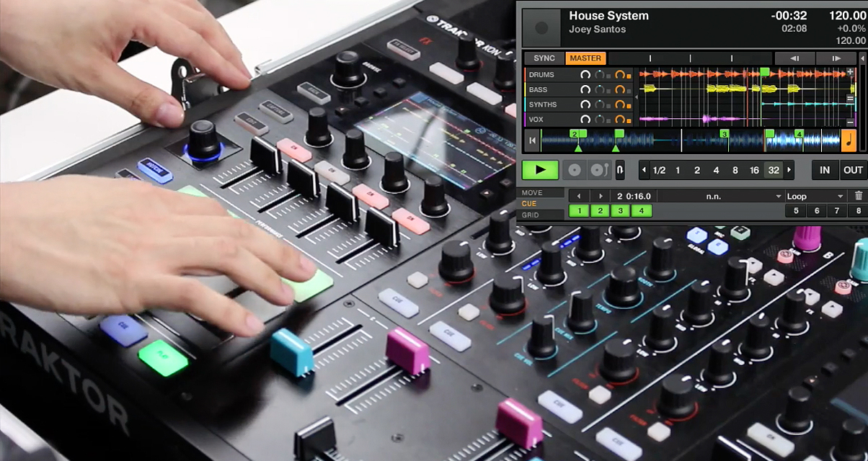Show larger loop sizes with the right arrow
This screenshot has width=868, height=461.
[x=789, y=171]
